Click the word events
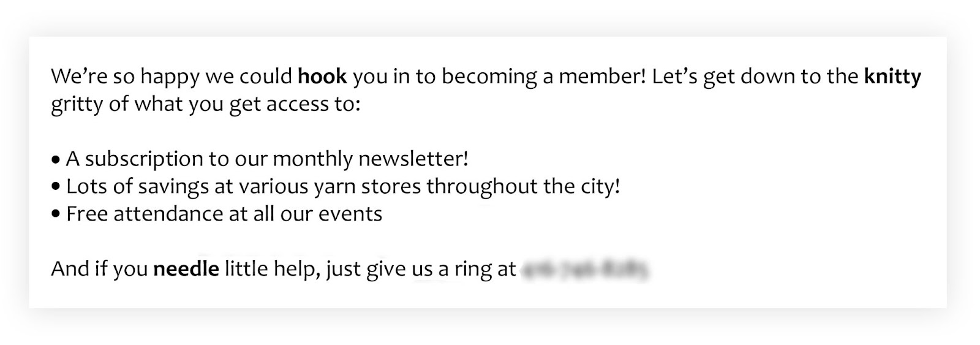Image resolution: width=980 pixels, height=345 pixels. coord(350,214)
